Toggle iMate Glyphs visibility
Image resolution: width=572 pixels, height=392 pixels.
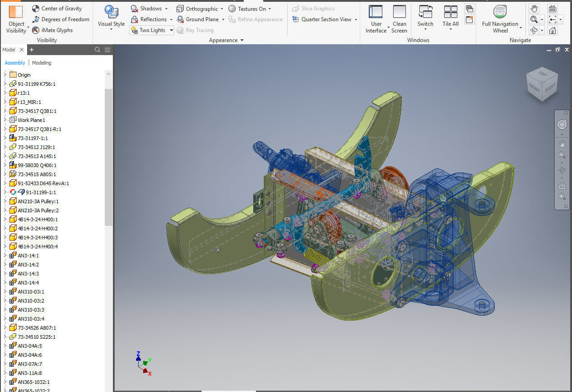coord(52,30)
